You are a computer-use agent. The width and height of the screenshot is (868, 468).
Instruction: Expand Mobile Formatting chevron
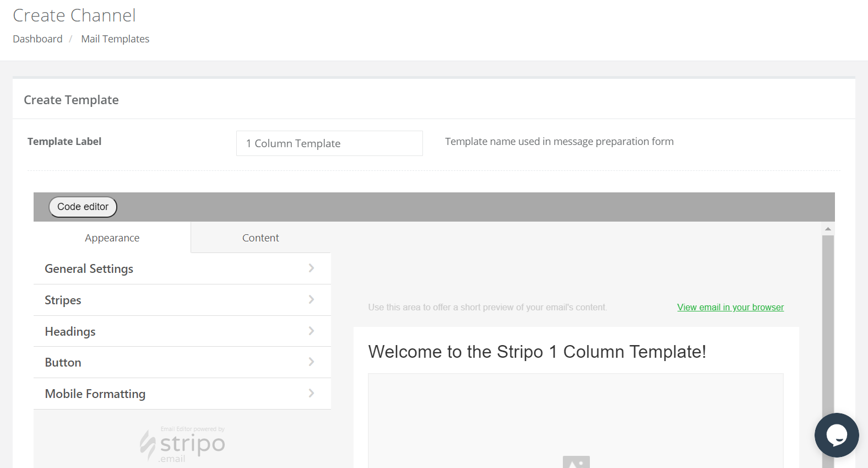(x=311, y=393)
